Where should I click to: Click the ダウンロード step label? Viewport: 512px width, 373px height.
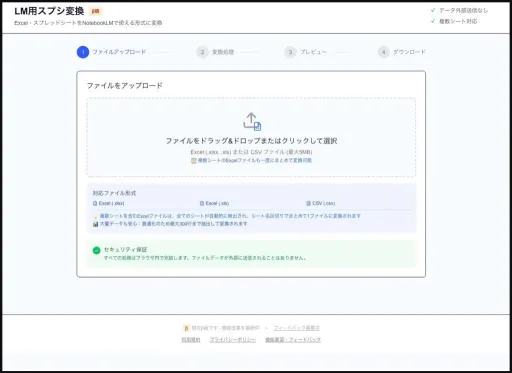click(x=409, y=52)
